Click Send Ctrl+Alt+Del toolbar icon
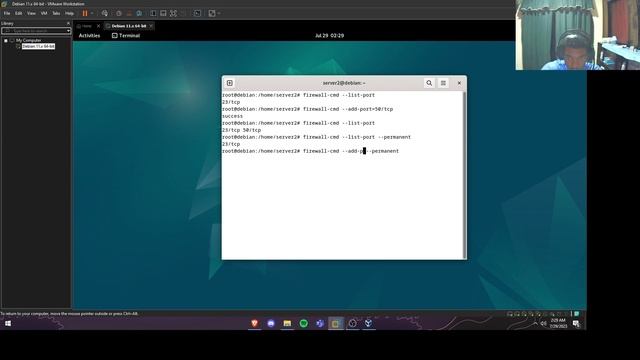This screenshot has height=360, width=640. [x=105, y=13]
